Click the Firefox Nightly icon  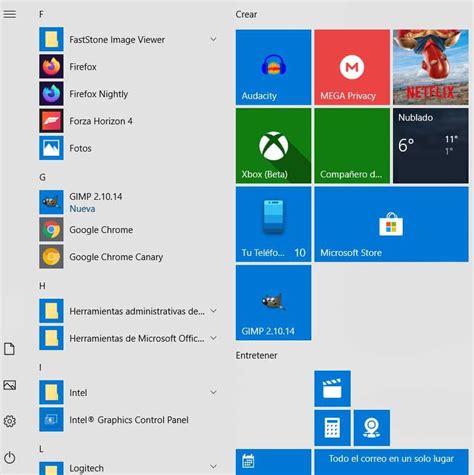pyautogui.click(x=51, y=94)
